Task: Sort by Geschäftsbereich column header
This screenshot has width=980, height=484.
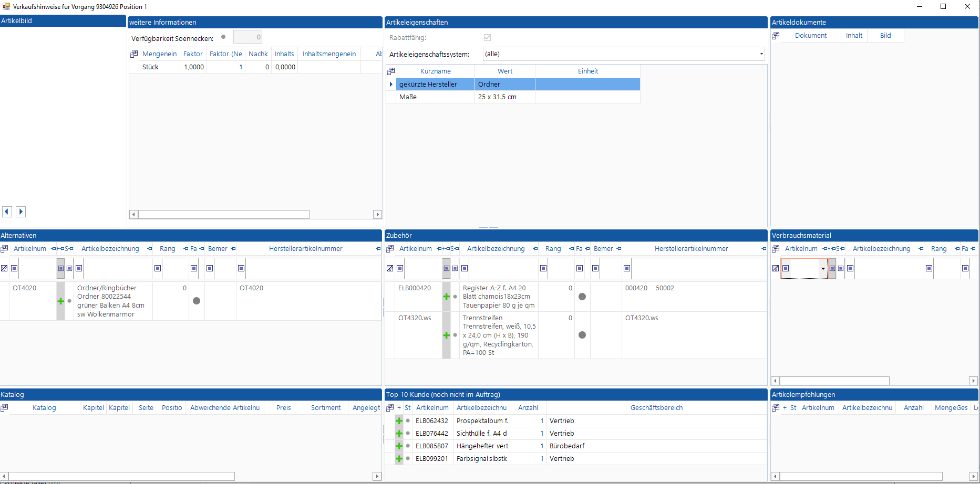Action: pyautogui.click(x=656, y=408)
